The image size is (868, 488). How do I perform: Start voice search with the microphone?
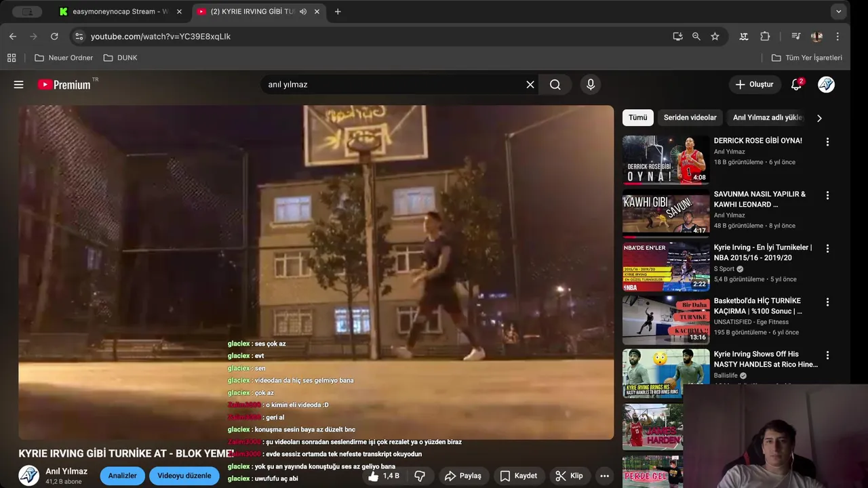click(x=591, y=85)
